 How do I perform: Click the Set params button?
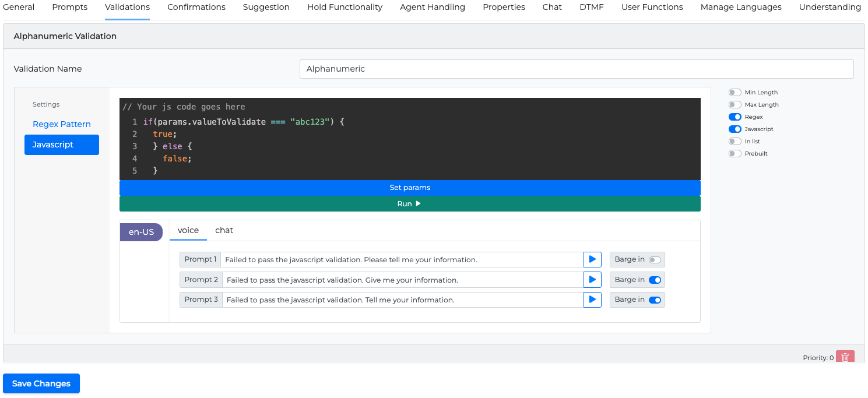(x=410, y=188)
